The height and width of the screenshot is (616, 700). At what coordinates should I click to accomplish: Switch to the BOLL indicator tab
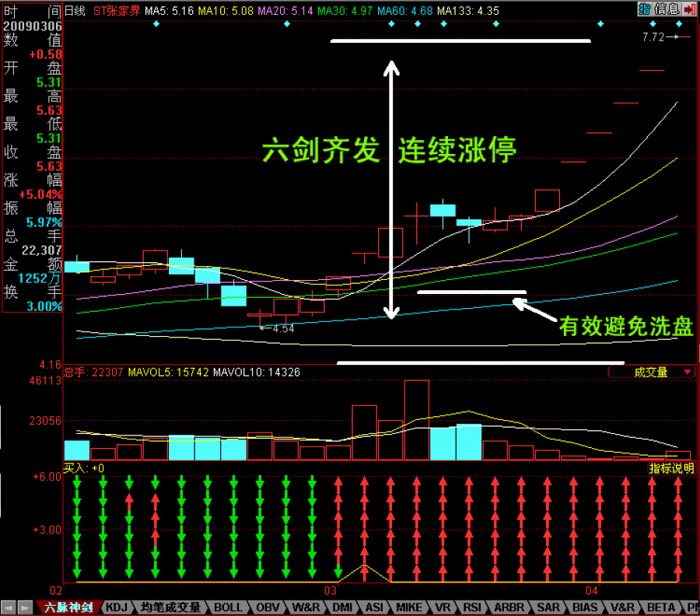[228, 607]
